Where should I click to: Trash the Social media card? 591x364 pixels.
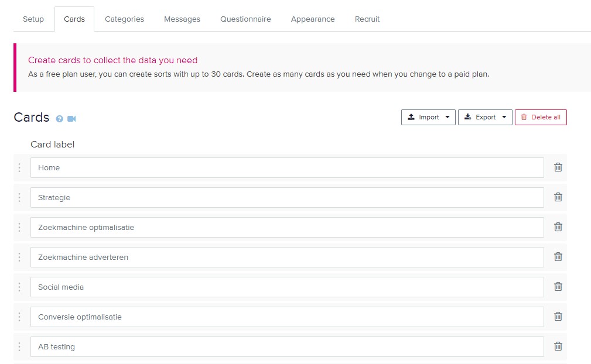tap(558, 287)
